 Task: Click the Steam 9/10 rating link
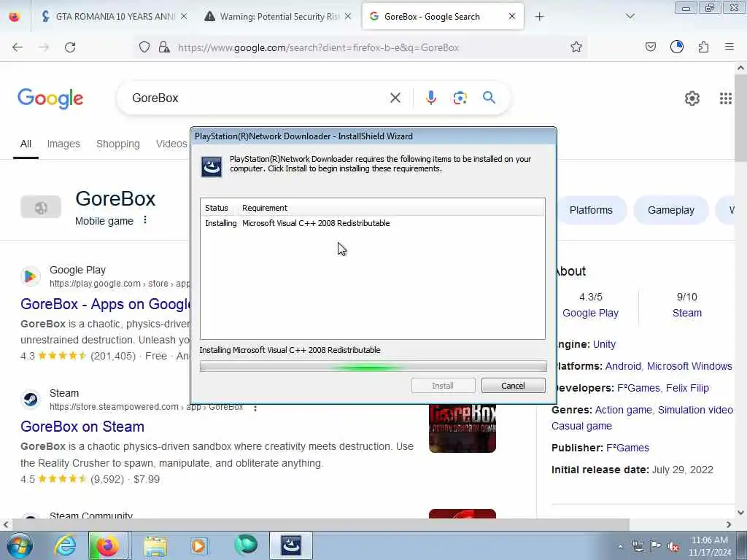coord(687,313)
